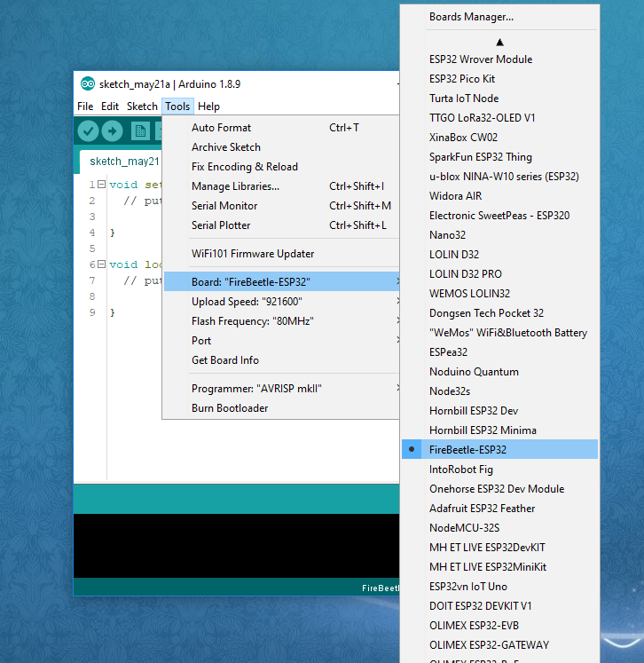Select NodeMCU-32S board

(500, 528)
